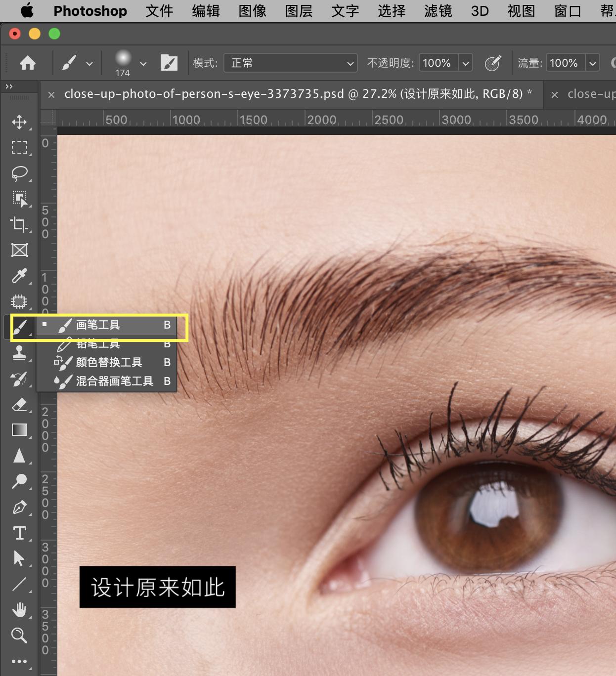This screenshot has width=616, height=676.
Task: Toggle pressure for opacity button
Action: 492,63
